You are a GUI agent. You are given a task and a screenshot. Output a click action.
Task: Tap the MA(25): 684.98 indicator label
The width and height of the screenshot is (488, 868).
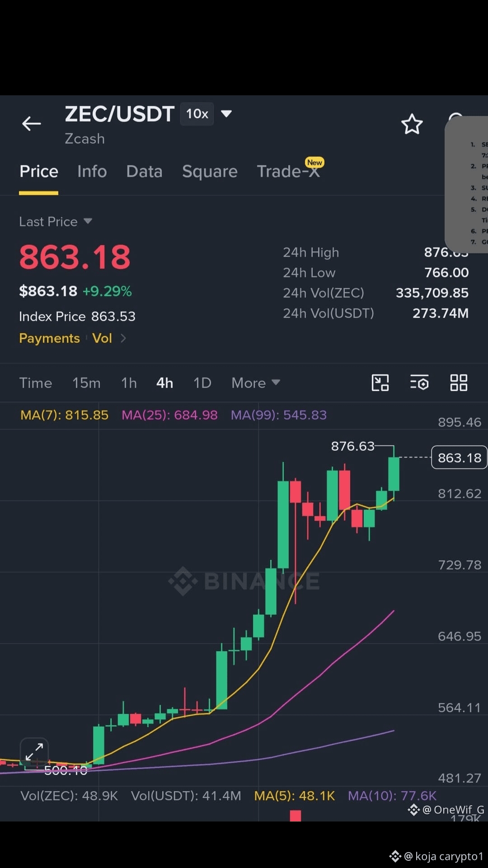click(x=169, y=415)
